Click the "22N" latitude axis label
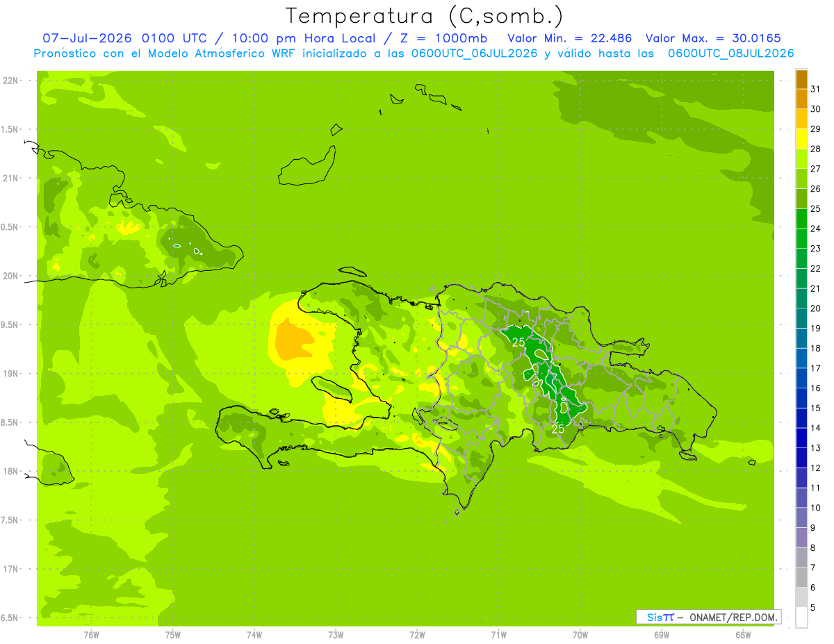 tap(10, 81)
